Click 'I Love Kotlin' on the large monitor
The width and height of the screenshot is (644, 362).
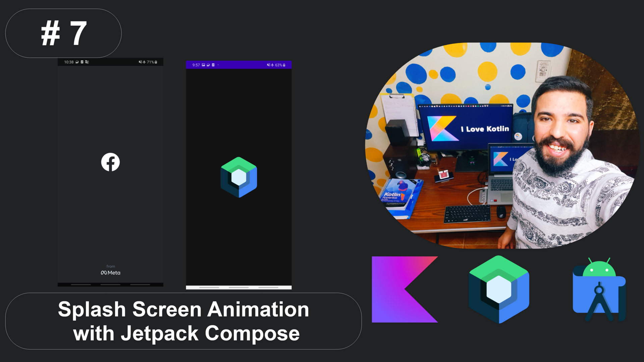click(485, 129)
